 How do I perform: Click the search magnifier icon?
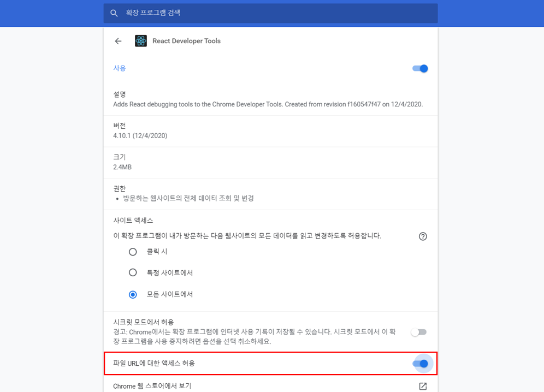coord(114,13)
